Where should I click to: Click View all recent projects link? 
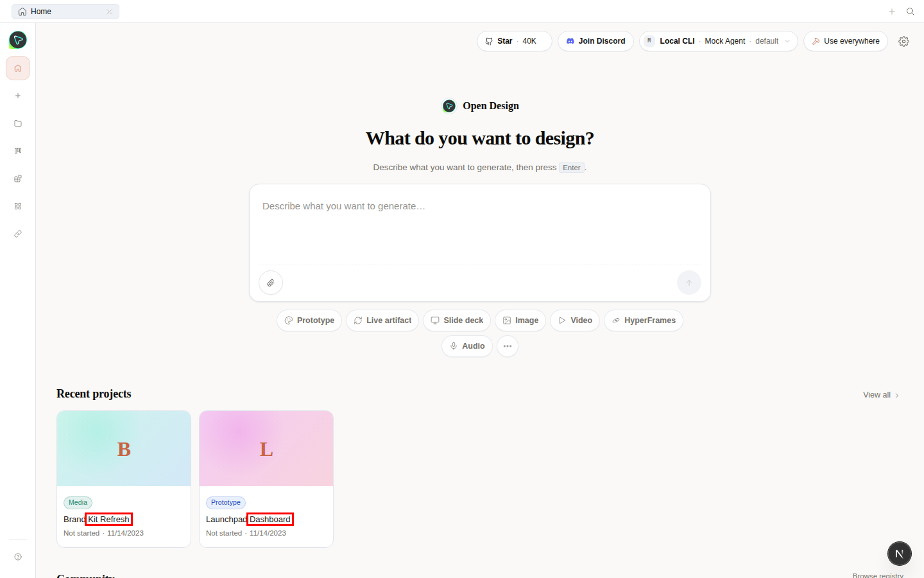point(881,395)
